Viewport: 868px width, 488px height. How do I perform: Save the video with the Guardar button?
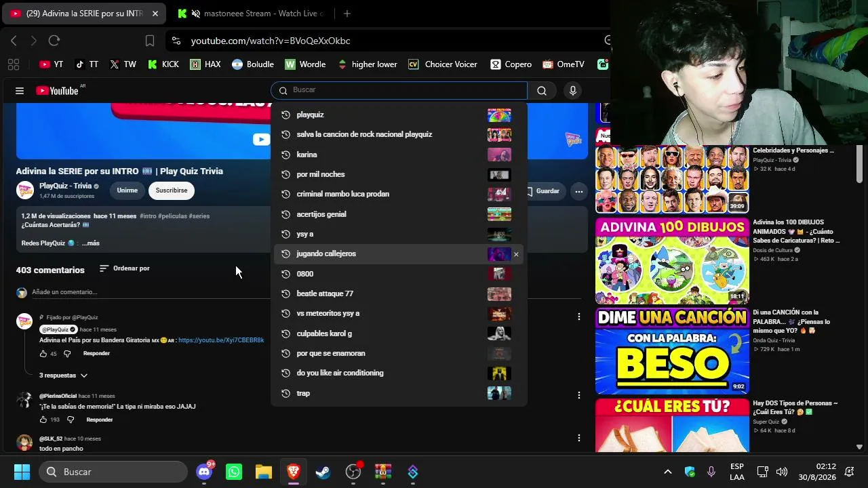tap(547, 192)
